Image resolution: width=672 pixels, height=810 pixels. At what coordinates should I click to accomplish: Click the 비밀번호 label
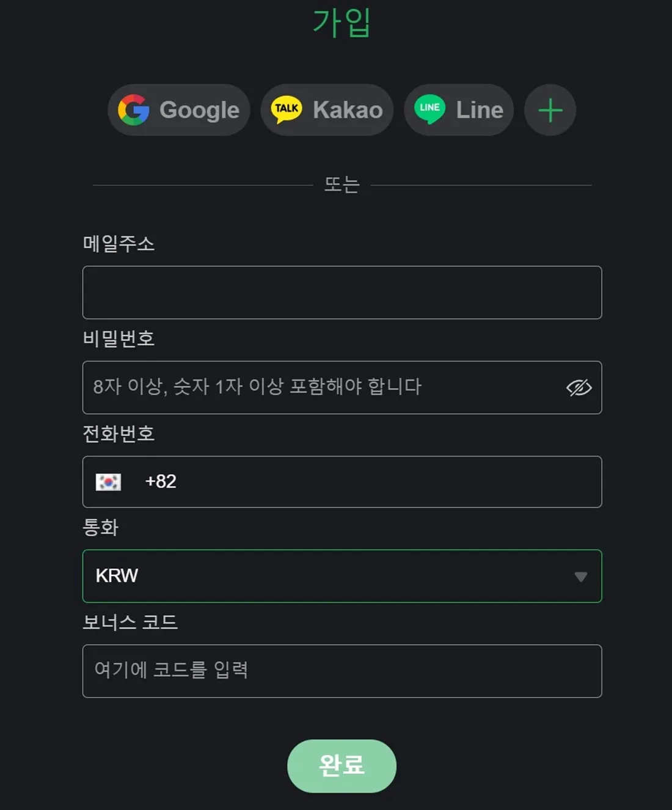tap(119, 338)
